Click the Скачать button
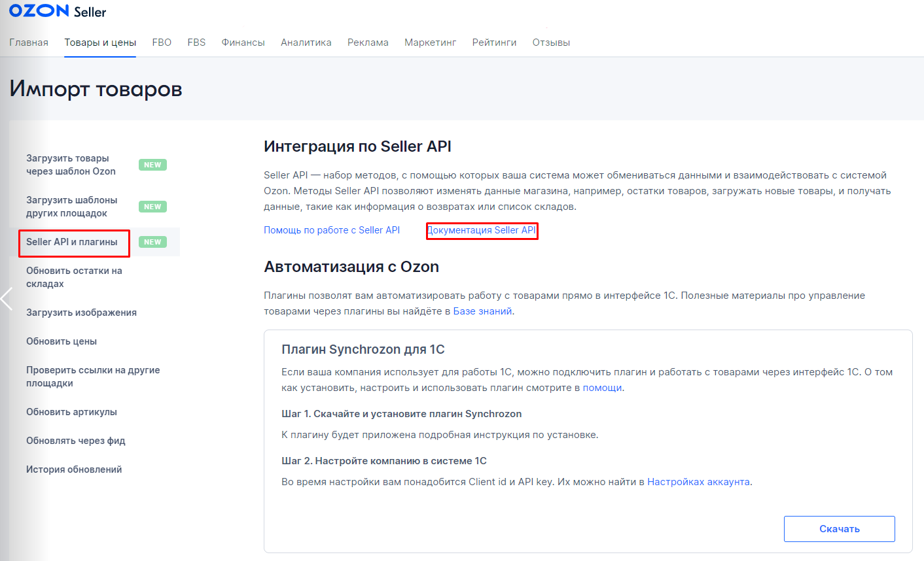Viewport: 924px width, 561px height. pos(840,529)
